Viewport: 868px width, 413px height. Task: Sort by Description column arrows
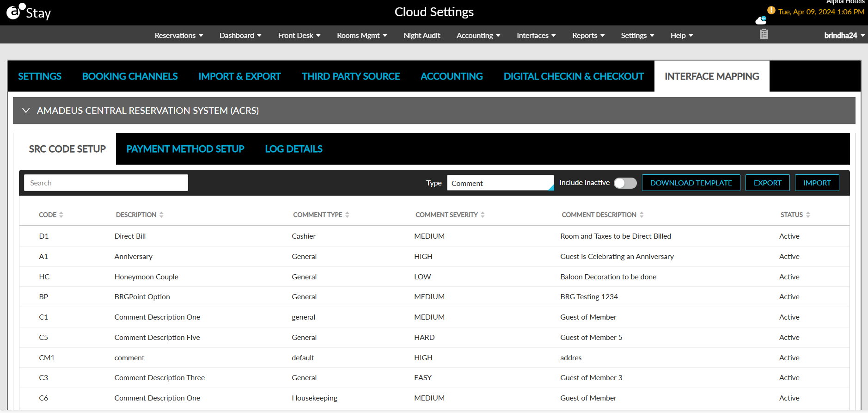tap(161, 215)
